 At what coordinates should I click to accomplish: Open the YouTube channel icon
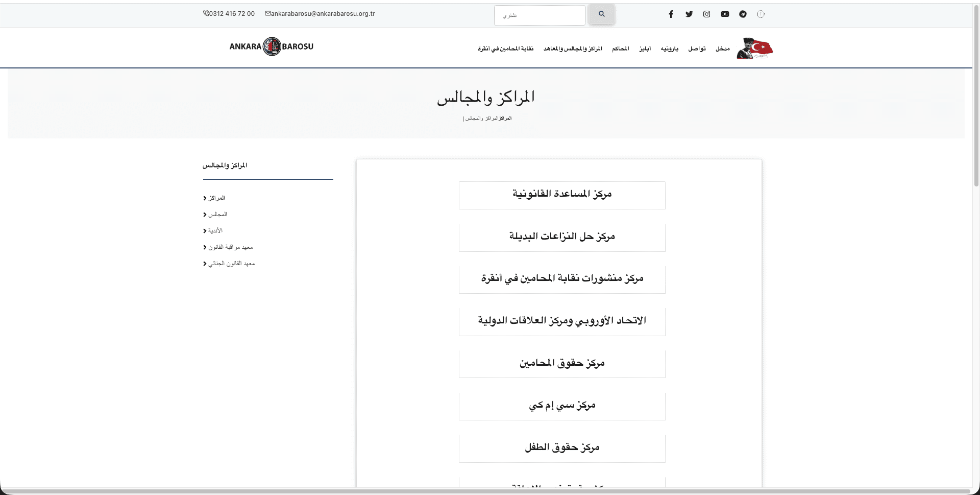click(725, 14)
